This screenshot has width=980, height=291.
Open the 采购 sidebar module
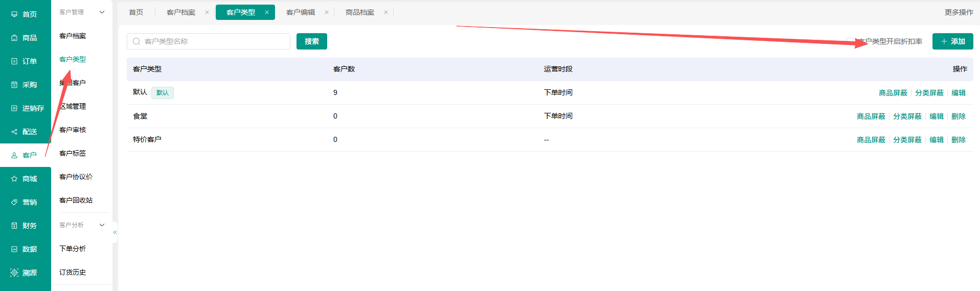pyautogui.click(x=25, y=85)
